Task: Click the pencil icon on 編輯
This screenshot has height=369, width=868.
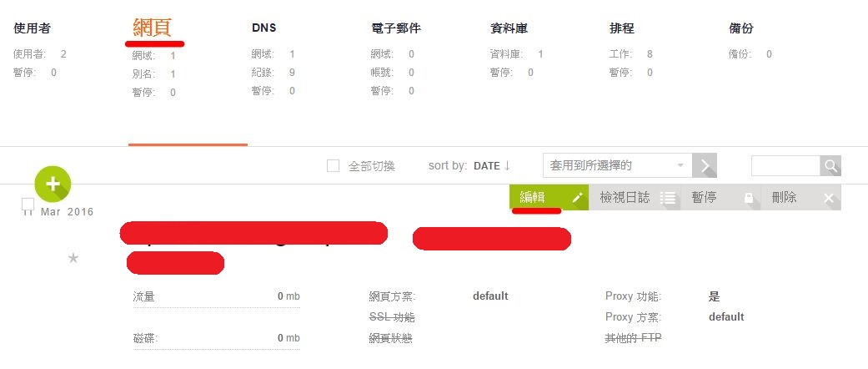Action: click(577, 197)
